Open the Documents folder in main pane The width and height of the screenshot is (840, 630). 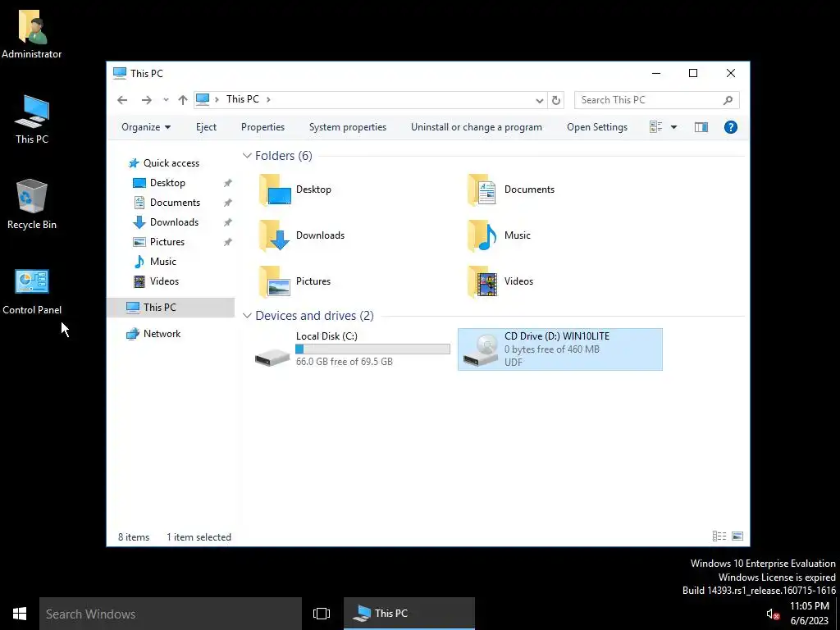click(511, 189)
